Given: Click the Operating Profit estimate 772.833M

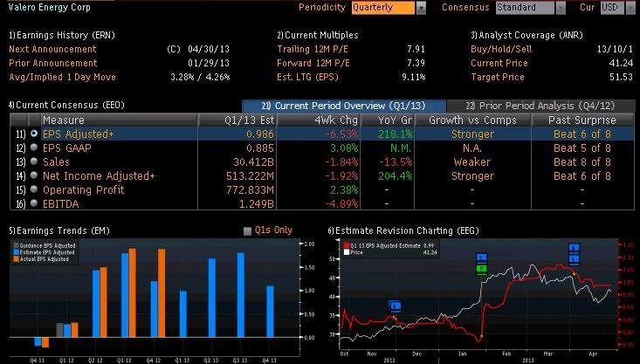Looking at the screenshot, I should point(251,189).
